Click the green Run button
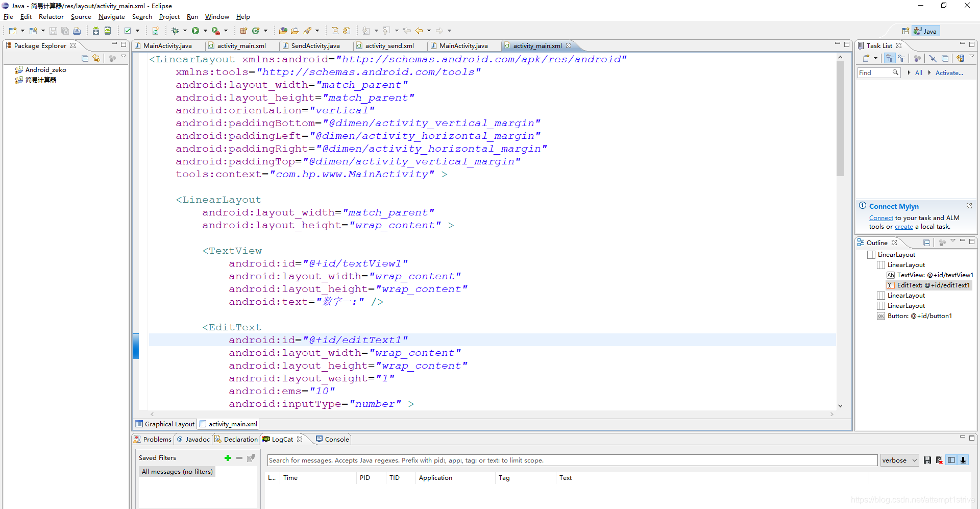 [195, 31]
